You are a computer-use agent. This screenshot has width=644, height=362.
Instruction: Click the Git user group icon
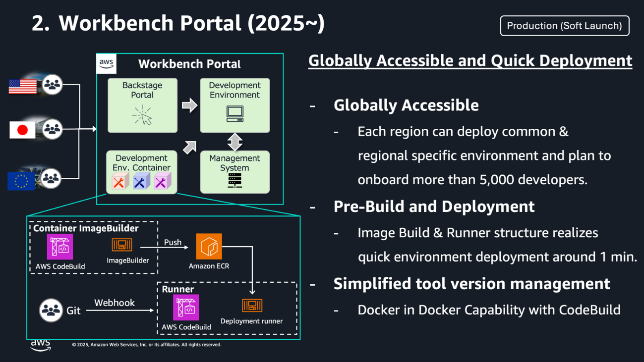[51, 309]
